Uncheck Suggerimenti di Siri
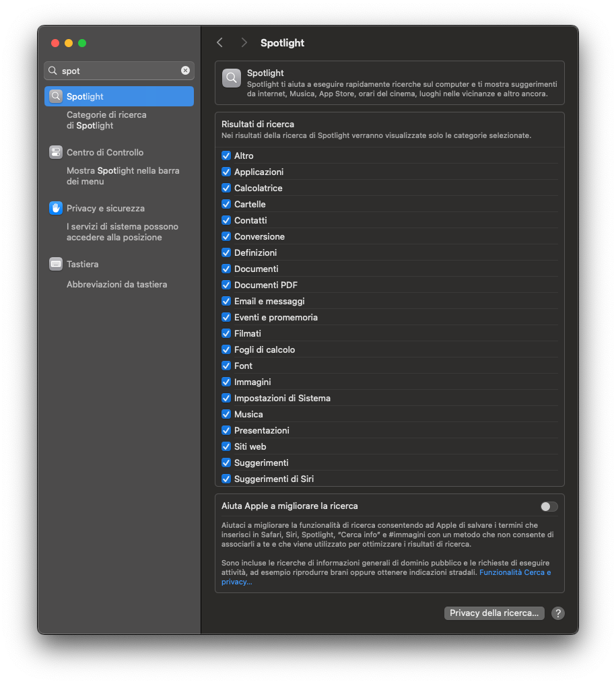The image size is (616, 684). [226, 479]
